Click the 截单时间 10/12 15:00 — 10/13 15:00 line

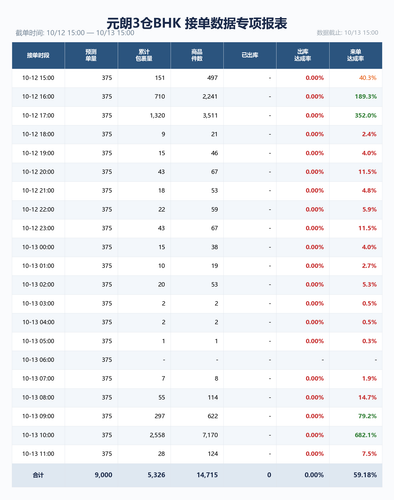(x=75, y=33)
